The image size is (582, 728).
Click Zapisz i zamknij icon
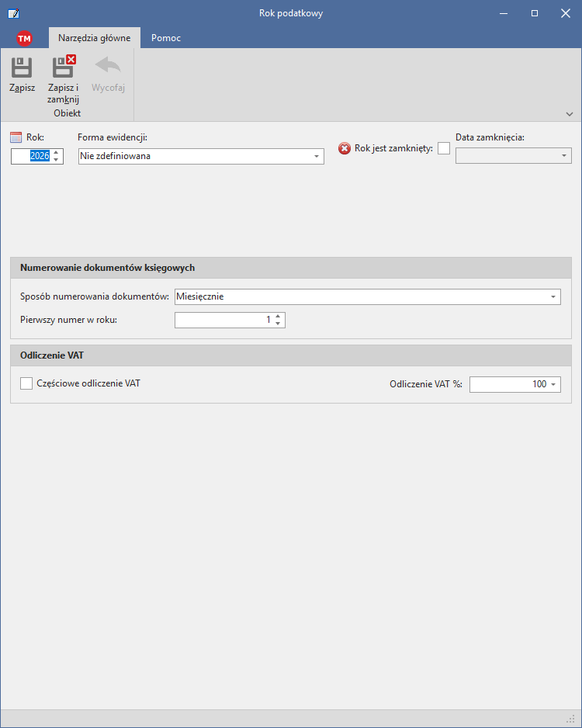(64, 67)
